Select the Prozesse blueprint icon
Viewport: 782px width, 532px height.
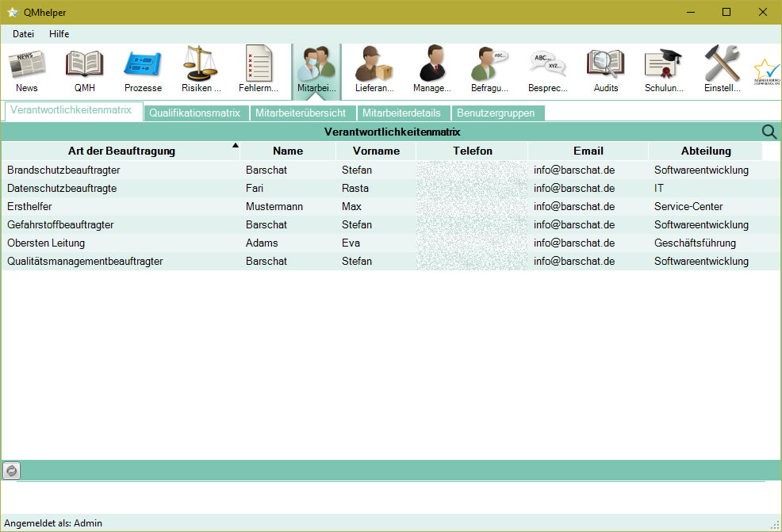143,70
